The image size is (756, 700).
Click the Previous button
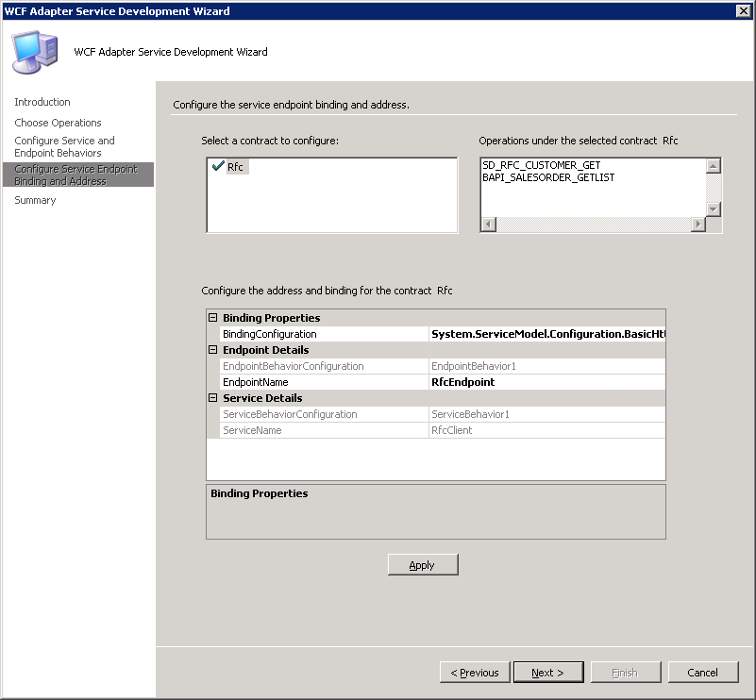(475, 672)
